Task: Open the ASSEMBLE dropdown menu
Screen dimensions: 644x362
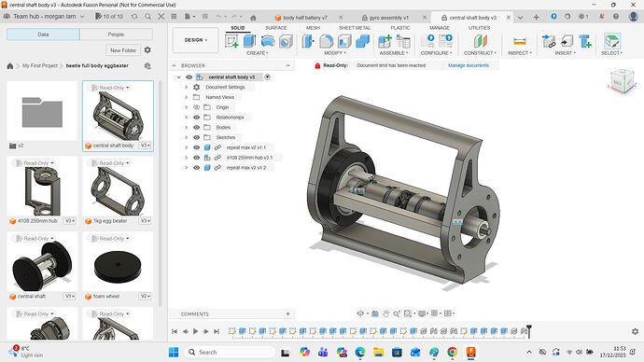Action: [x=394, y=53]
